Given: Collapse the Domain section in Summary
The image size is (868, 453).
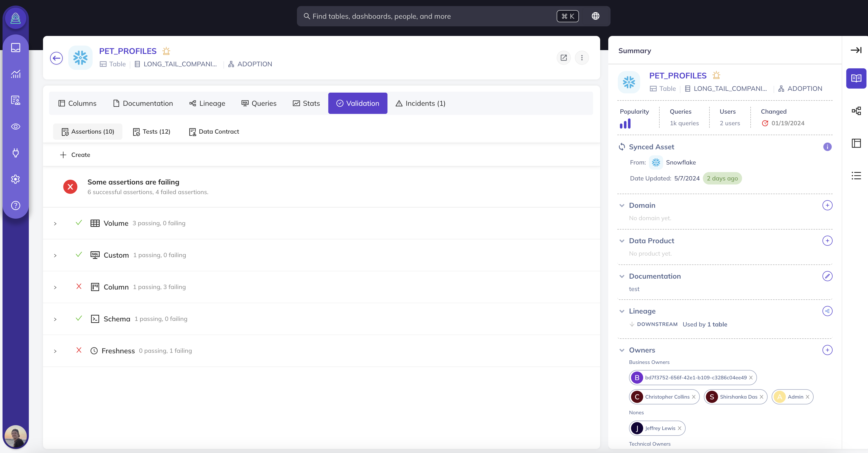Looking at the screenshot, I should pyautogui.click(x=622, y=205).
